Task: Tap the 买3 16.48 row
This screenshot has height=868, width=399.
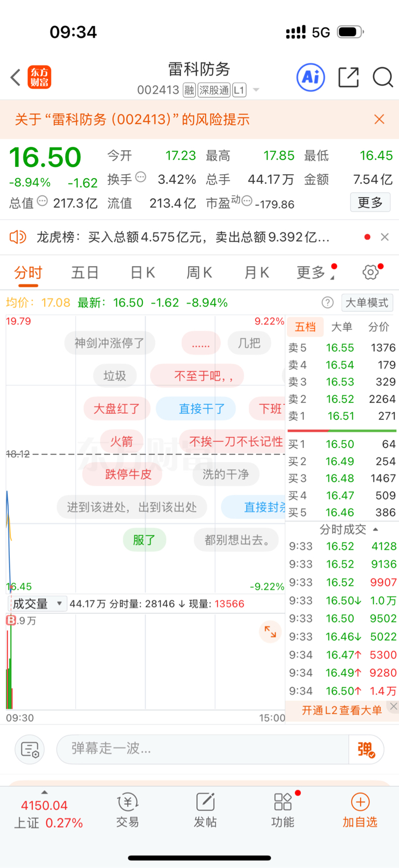Action: 342,478
